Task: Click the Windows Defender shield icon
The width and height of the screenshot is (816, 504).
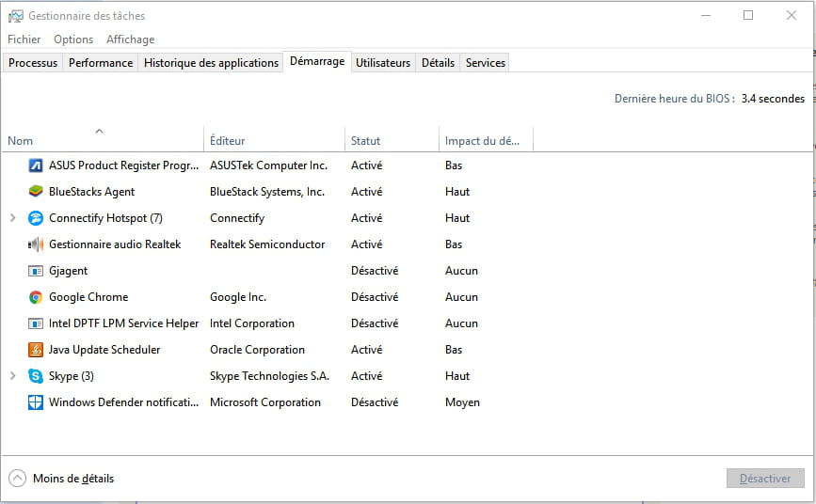Action: pyautogui.click(x=36, y=402)
